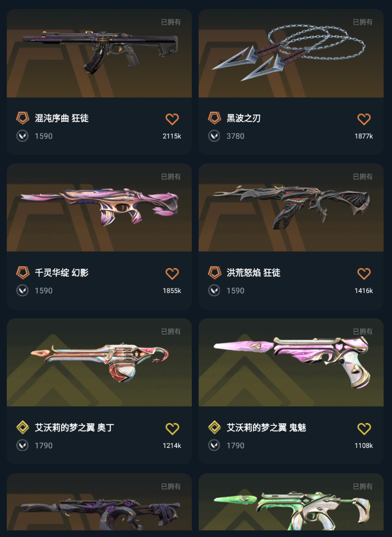Click heart icon on 艾沃莉的梦之翼 鬼魅

click(364, 429)
